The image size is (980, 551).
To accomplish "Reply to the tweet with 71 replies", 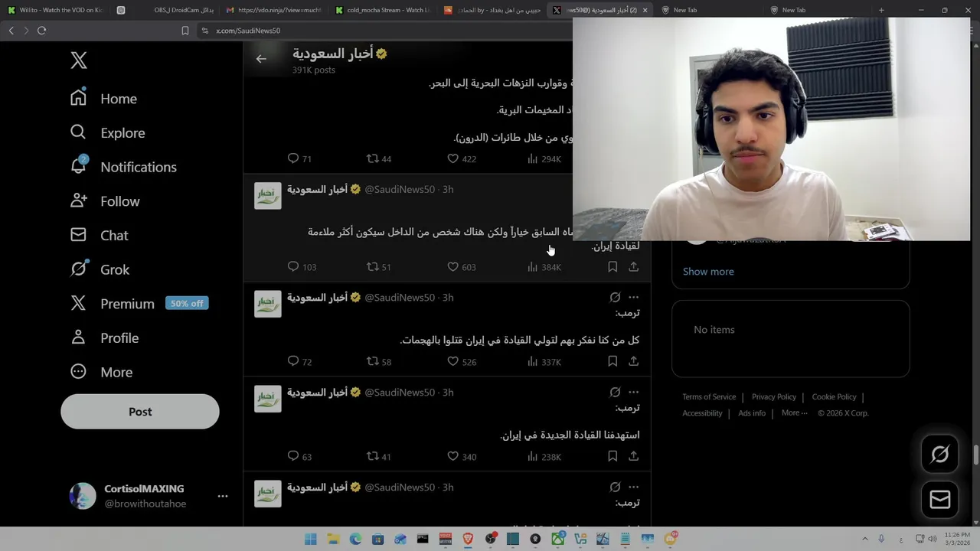I will click(x=299, y=158).
